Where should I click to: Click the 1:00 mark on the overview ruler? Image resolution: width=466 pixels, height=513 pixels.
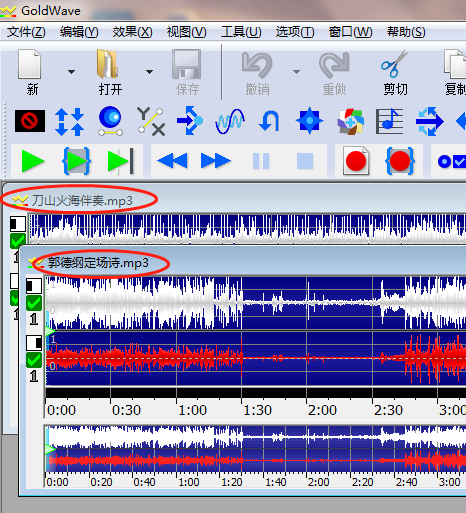[x=189, y=482]
